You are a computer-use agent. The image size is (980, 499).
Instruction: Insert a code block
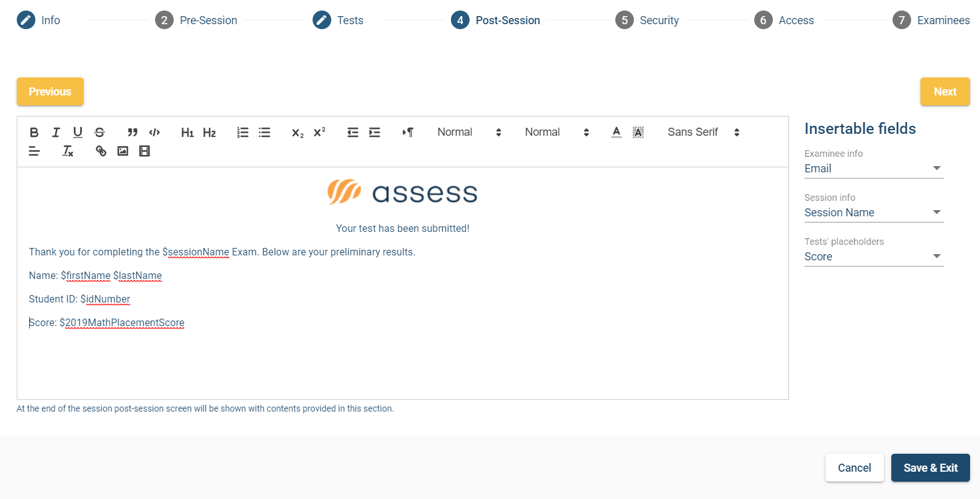click(x=154, y=132)
